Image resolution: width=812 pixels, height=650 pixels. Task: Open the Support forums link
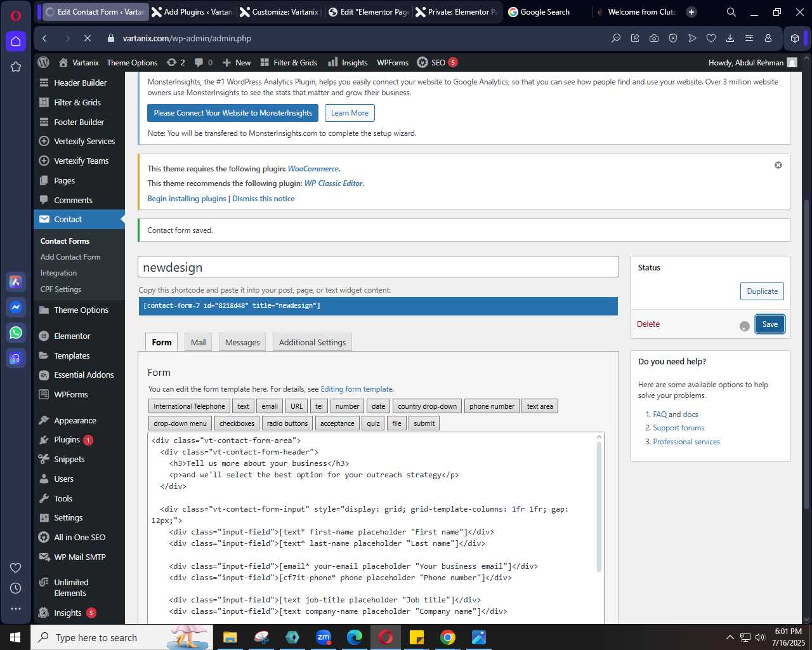coord(679,428)
